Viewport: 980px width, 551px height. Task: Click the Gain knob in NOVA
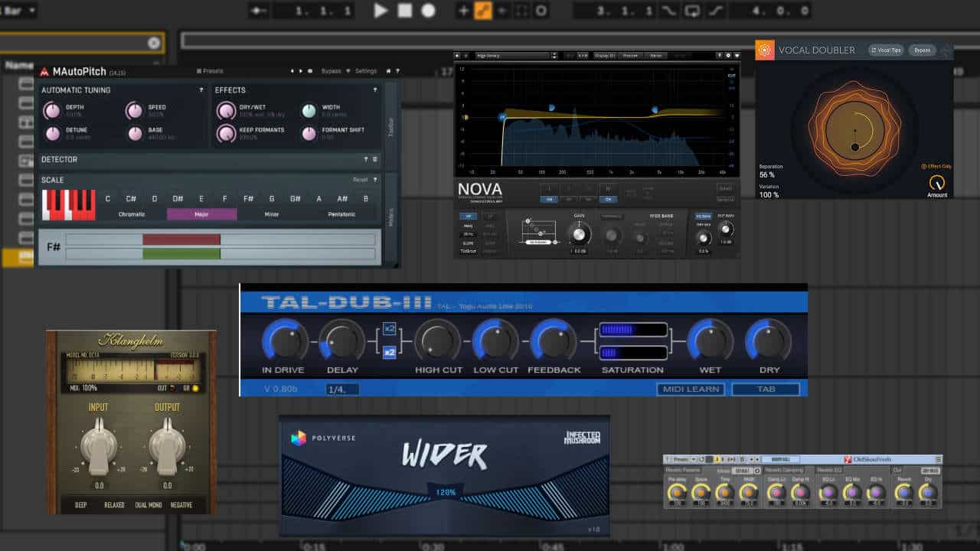pyautogui.click(x=580, y=235)
